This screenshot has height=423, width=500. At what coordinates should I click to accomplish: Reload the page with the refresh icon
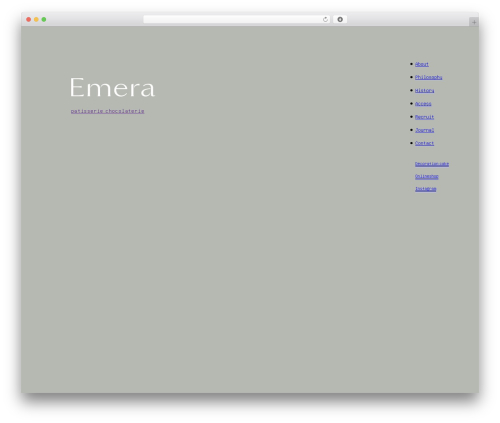[x=325, y=19]
